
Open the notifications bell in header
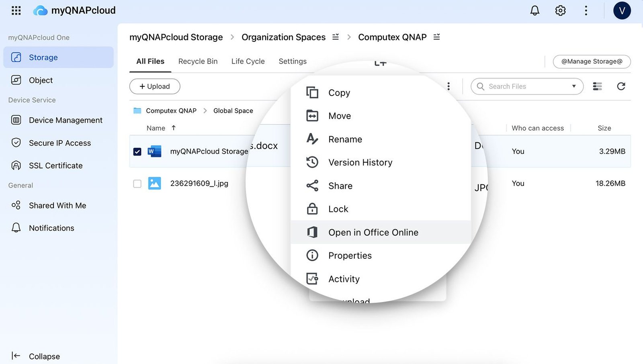point(535,10)
